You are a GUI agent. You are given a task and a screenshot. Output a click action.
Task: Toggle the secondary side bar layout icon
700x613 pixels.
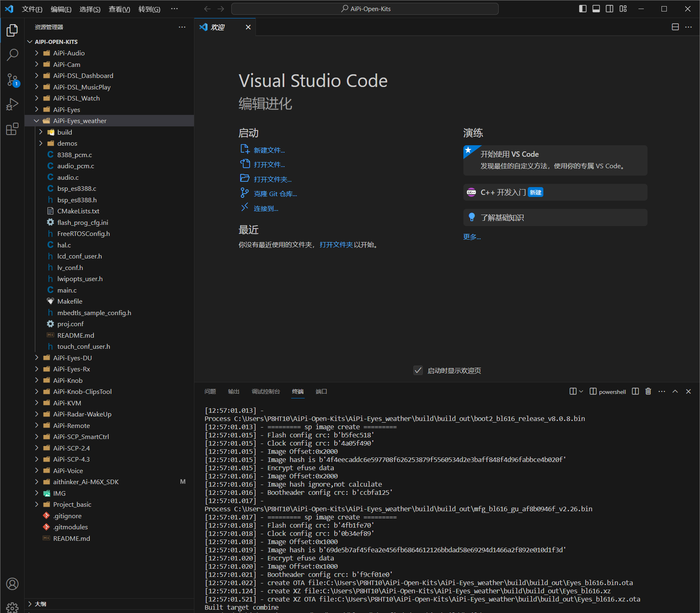[x=610, y=9]
